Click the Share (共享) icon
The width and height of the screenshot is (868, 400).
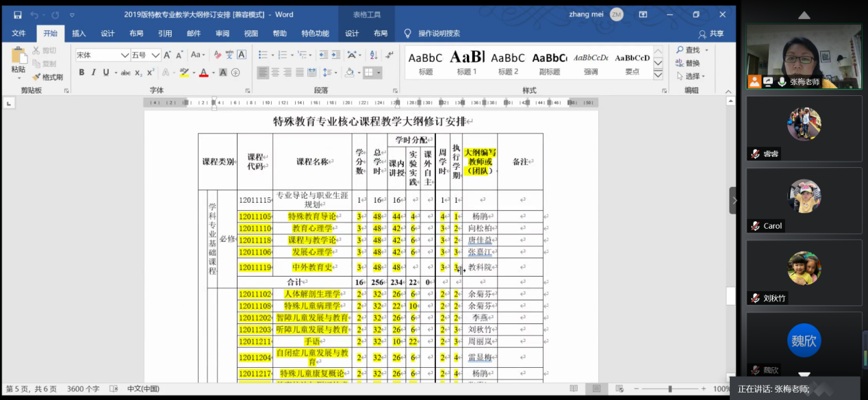[711, 34]
